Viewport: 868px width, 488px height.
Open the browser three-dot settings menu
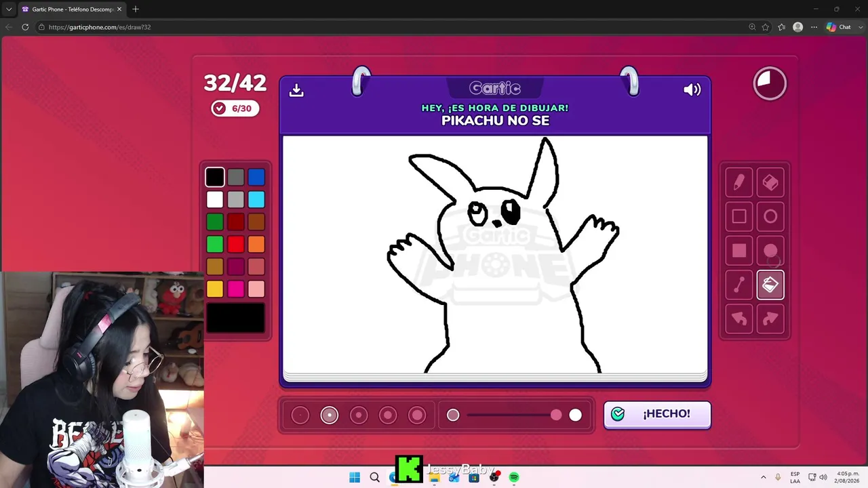[814, 27]
